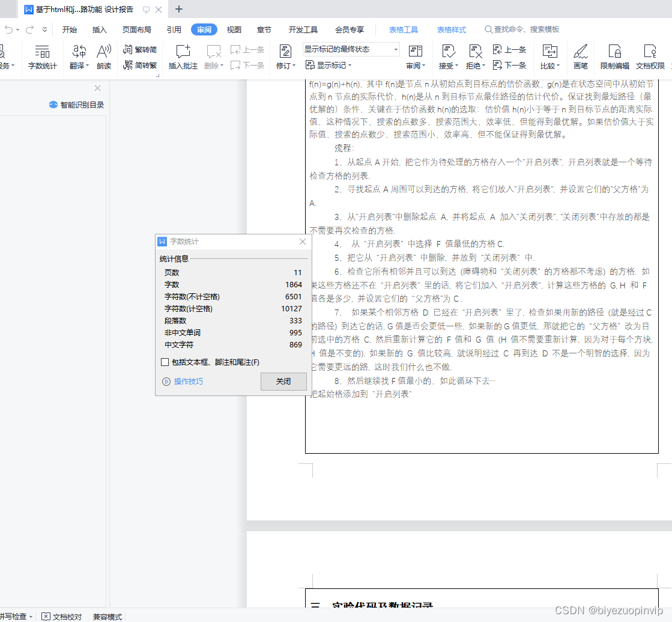Enable 包括文本框、脚注和尾注 checkbox
The height and width of the screenshot is (622, 672).
click(165, 362)
